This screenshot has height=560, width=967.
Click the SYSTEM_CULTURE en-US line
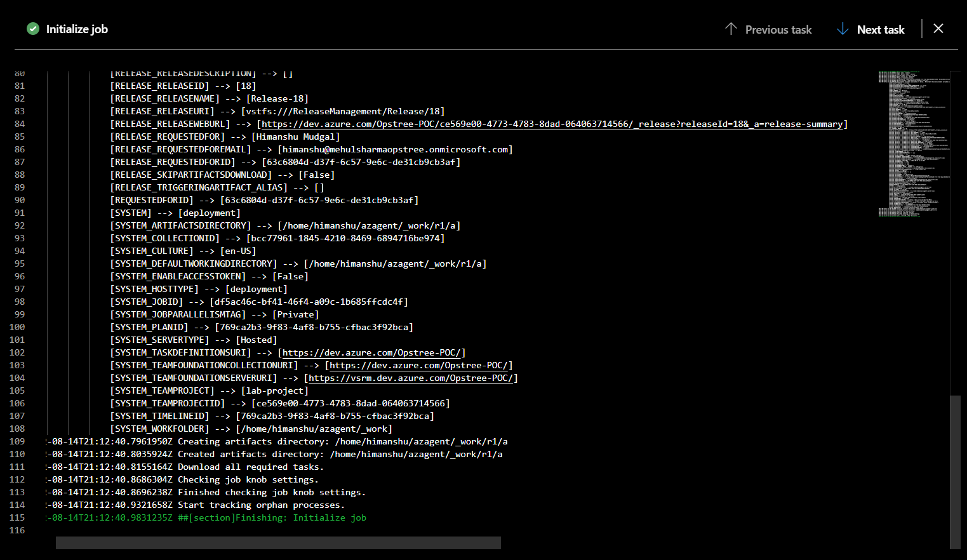(183, 251)
